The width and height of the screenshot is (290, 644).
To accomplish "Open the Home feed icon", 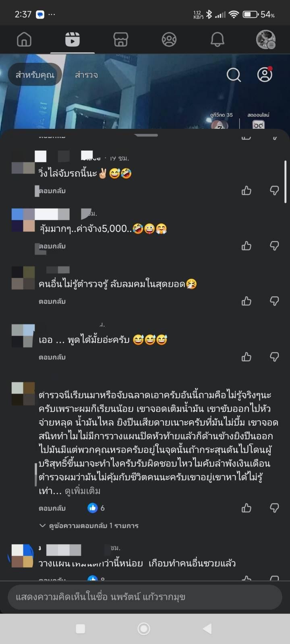I will (x=24, y=39).
